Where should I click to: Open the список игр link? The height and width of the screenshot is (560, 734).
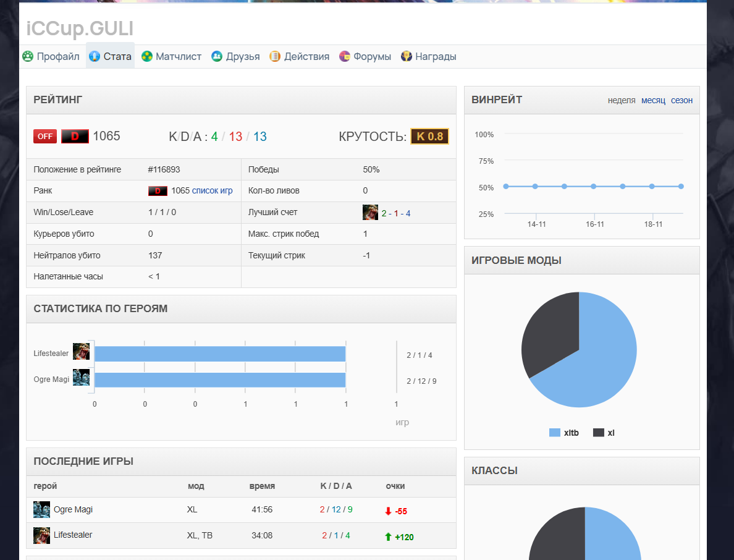pos(212,190)
